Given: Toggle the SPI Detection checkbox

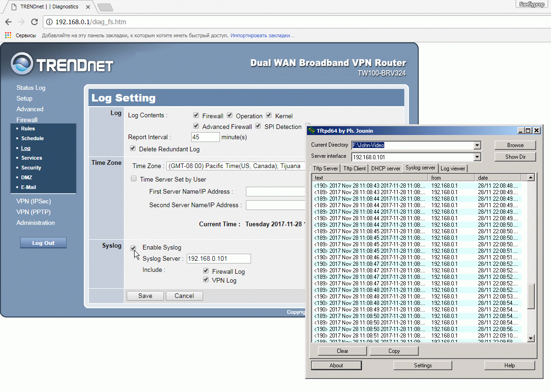Looking at the screenshot, I should (x=258, y=126).
